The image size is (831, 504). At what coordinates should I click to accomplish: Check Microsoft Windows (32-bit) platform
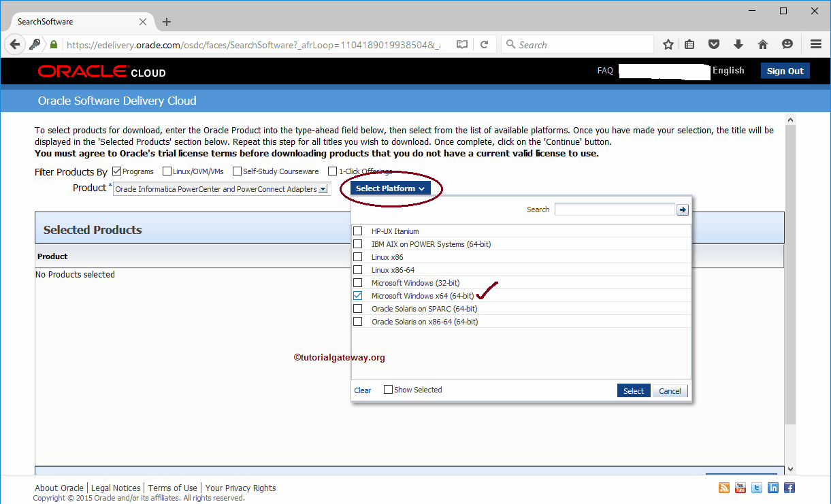[358, 283]
